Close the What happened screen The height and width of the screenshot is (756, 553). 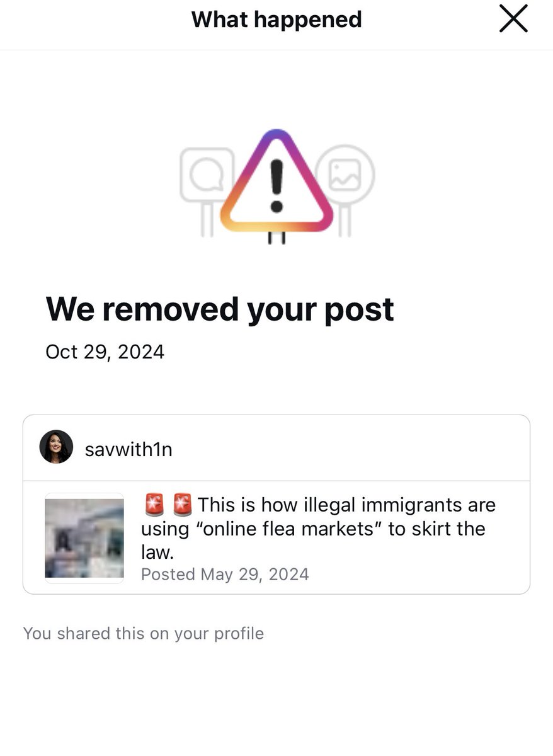pos(513,20)
